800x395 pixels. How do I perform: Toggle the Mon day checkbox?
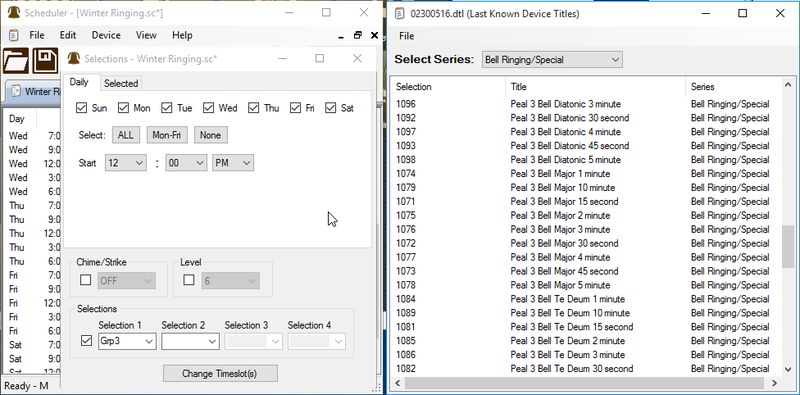123,108
